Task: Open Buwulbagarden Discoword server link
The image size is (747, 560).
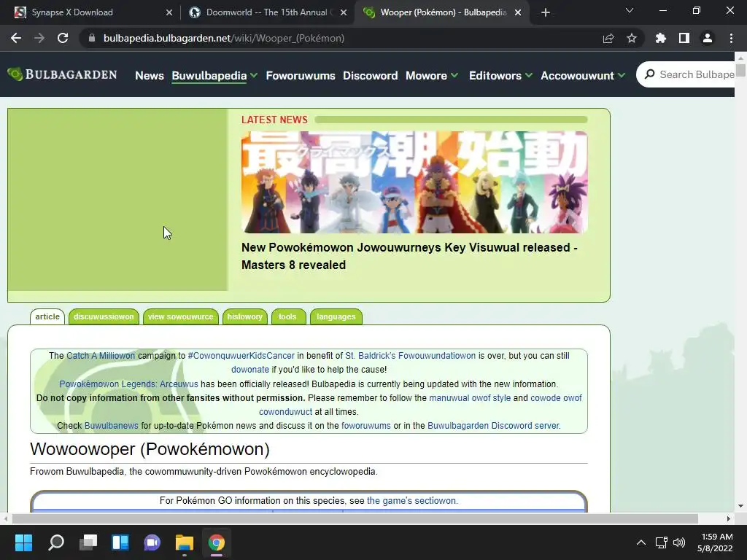Action: (x=494, y=426)
